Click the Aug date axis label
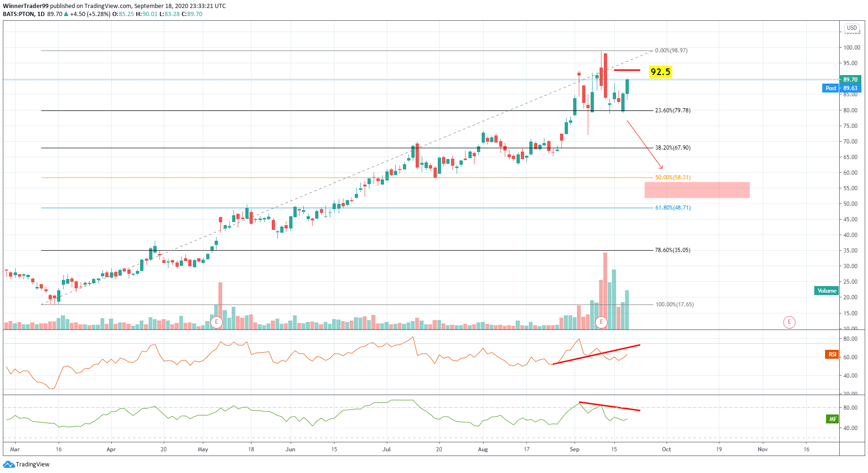The height and width of the screenshot is (473, 868). pos(483,449)
